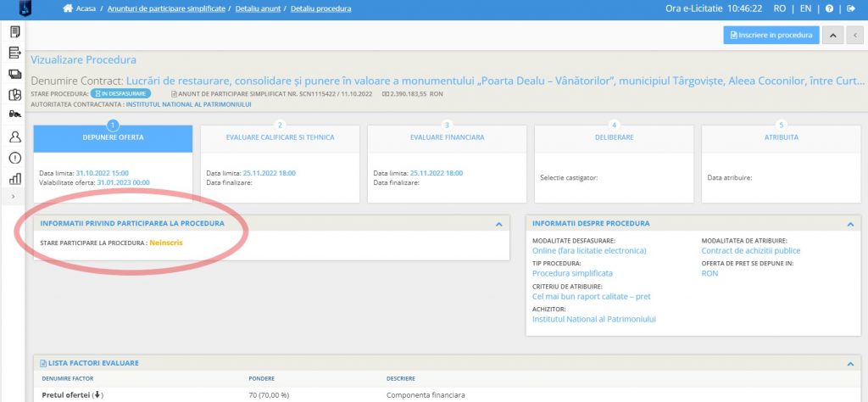Expand the left sidebar with chevron

coord(13,197)
